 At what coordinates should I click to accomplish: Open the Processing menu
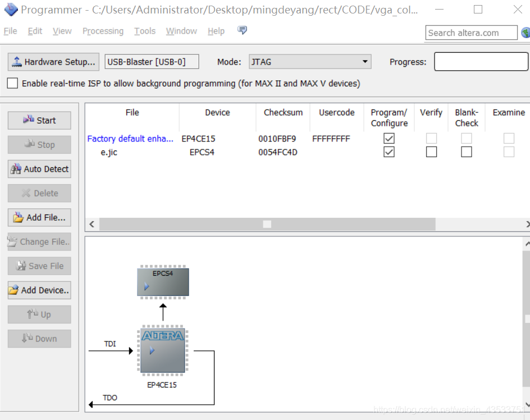click(103, 31)
